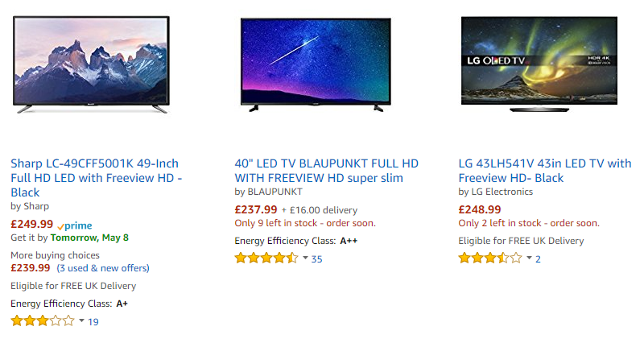
Task: Open the Blaupunkt 40" TV product image
Action: click(x=316, y=64)
